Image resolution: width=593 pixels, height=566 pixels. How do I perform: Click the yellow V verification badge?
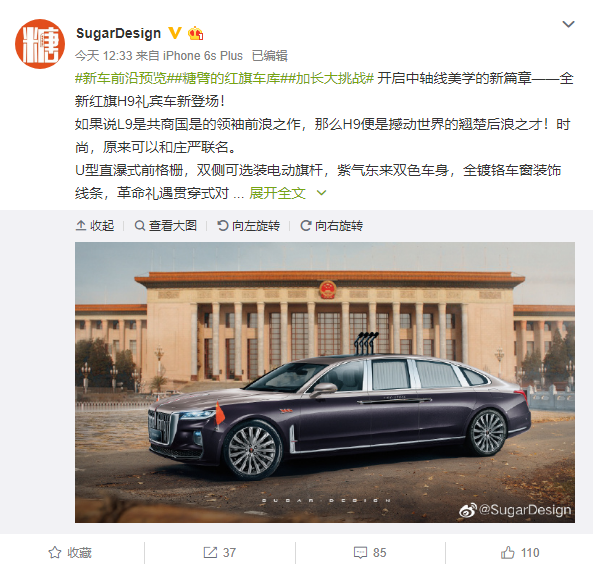[x=174, y=33]
